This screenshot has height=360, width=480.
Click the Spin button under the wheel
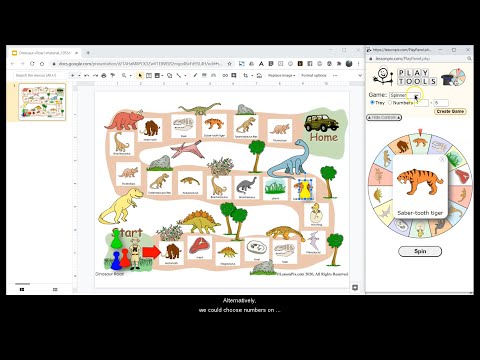[x=420, y=251]
